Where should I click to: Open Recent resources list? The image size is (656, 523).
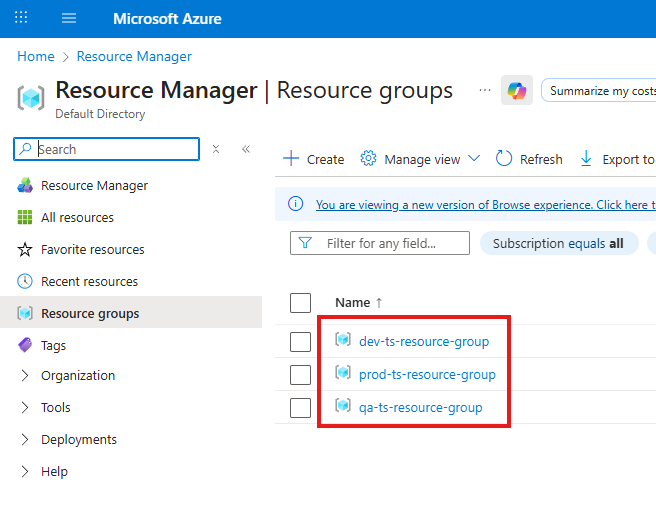(90, 282)
